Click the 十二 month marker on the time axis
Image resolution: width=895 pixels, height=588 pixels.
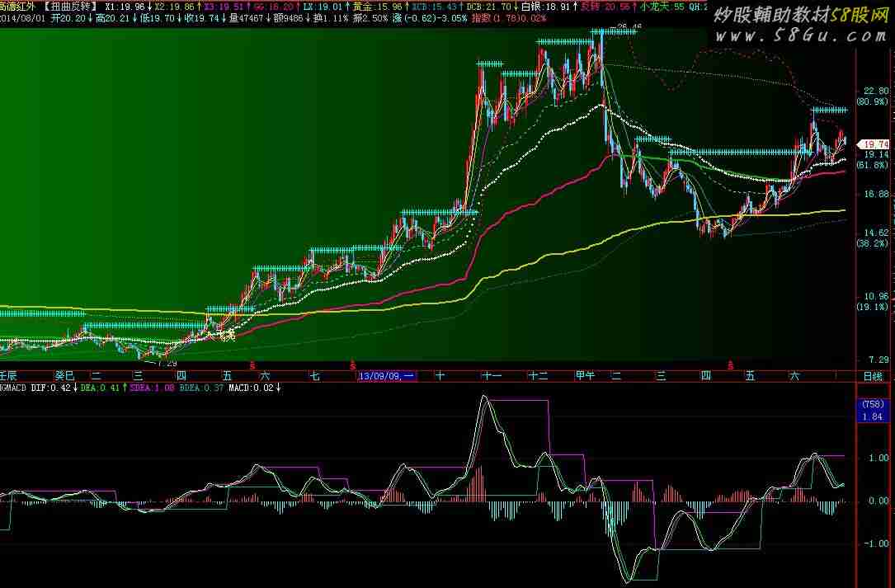539,375
